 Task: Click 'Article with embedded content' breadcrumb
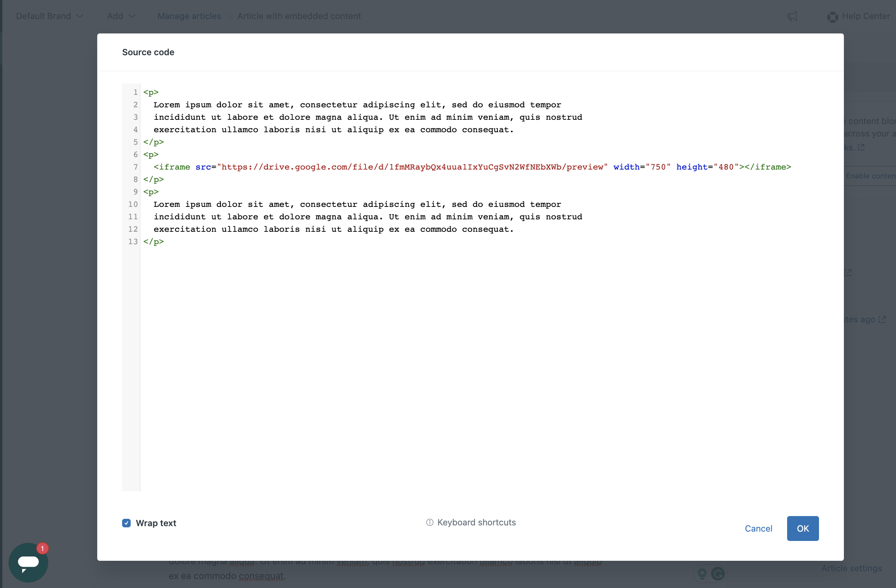pyautogui.click(x=299, y=16)
